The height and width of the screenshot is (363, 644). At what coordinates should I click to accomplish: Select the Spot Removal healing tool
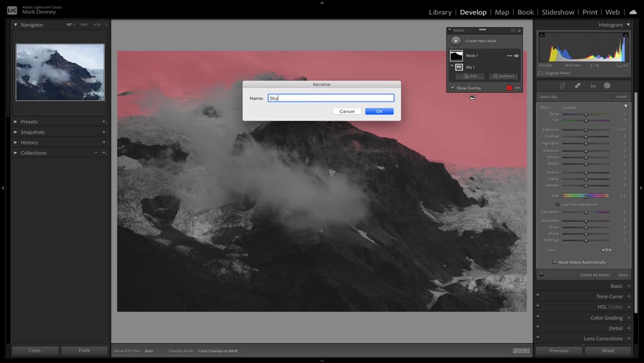pyautogui.click(x=578, y=85)
